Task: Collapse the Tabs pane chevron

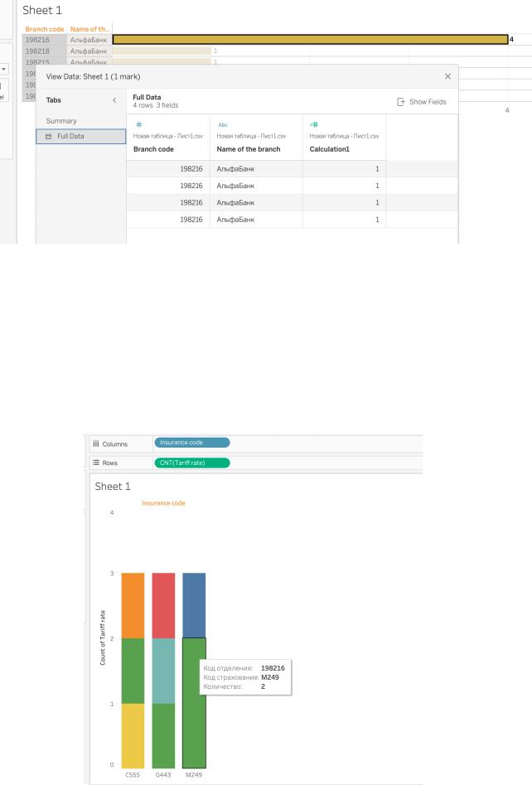Action: pos(114,100)
